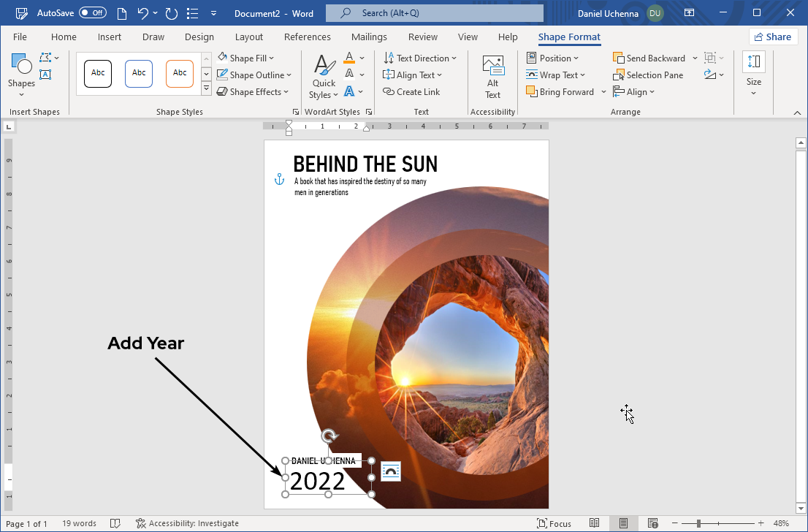Open the Wrap Text dropdown
Image resolution: width=808 pixels, height=532 pixels.
click(555, 75)
